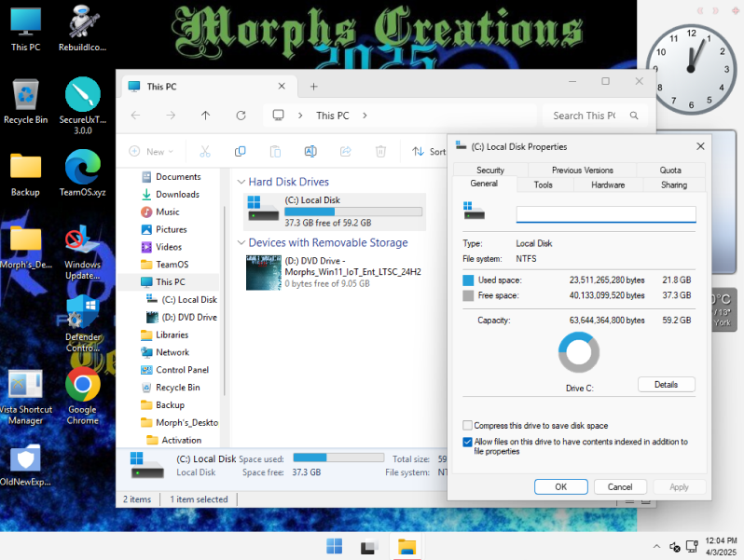Collapse the Hard Disk Drives group
Viewport: 744px width, 560px height.
(x=241, y=182)
